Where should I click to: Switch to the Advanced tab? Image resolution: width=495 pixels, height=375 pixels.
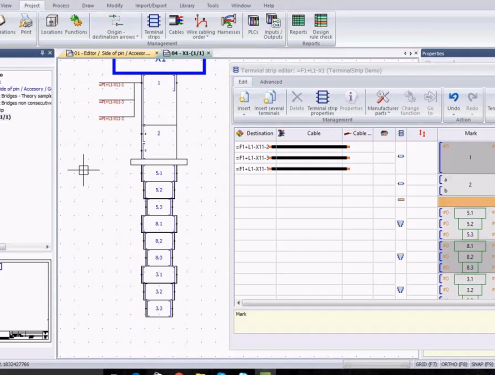[x=271, y=82]
